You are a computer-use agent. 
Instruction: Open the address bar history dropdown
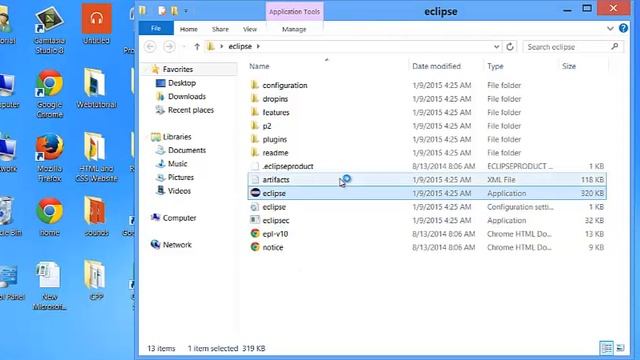[x=496, y=47]
